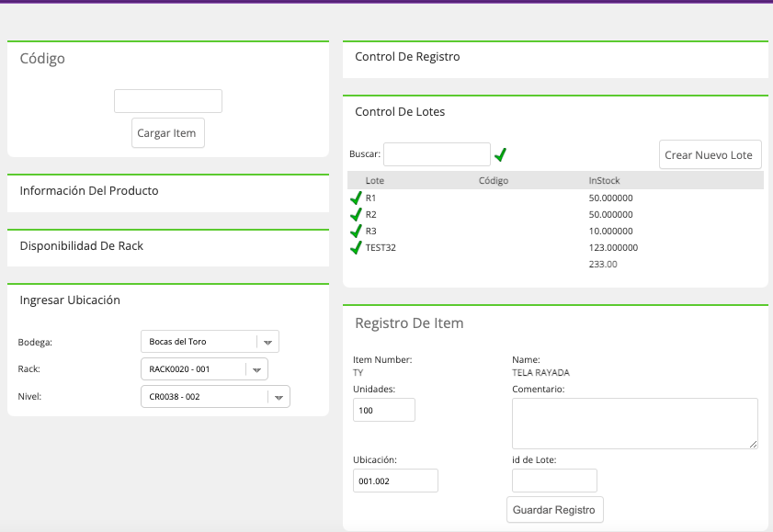This screenshot has width=773, height=532.
Task: Open the Nivel dropdown showing CR0038 - 002
Action: pyautogui.click(x=215, y=397)
